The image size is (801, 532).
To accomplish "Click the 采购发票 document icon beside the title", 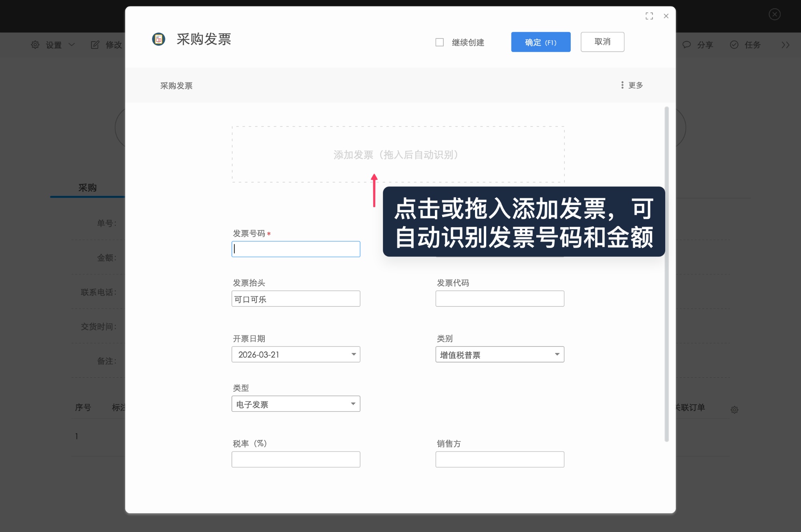I will click(158, 39).
